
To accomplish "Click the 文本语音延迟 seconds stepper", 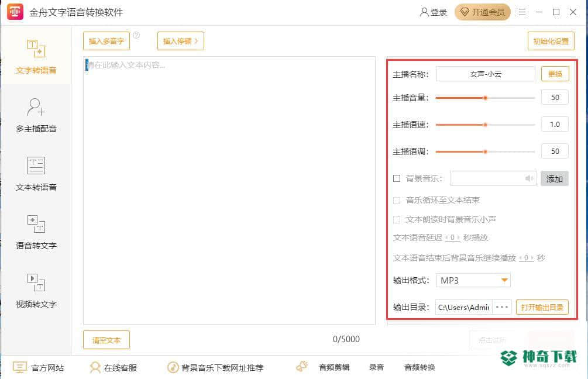I will [x=452, y=237].
